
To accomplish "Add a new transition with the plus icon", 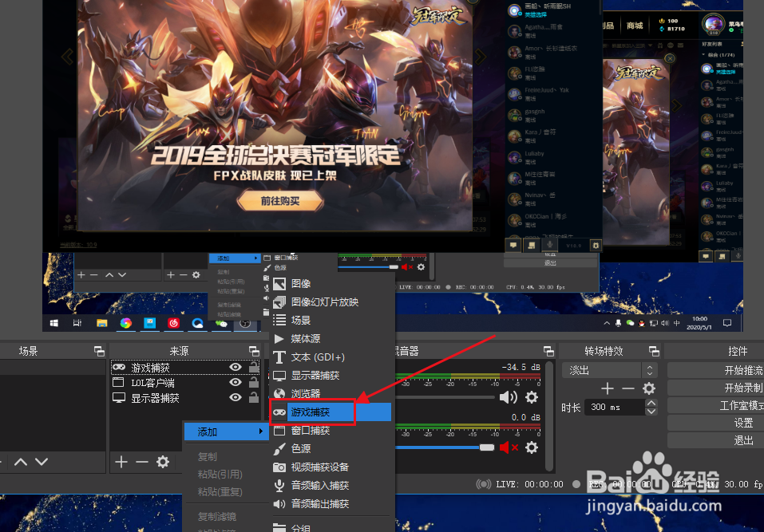I will [607, 388].
